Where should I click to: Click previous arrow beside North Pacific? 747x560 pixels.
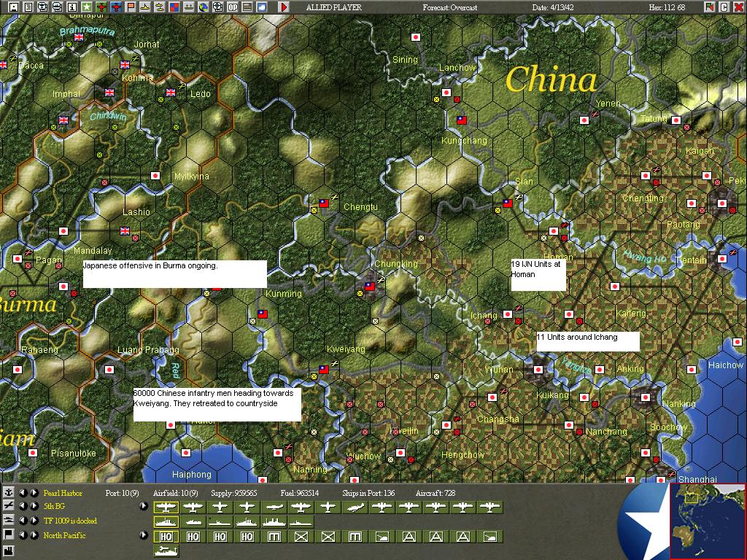pos(23,534)
